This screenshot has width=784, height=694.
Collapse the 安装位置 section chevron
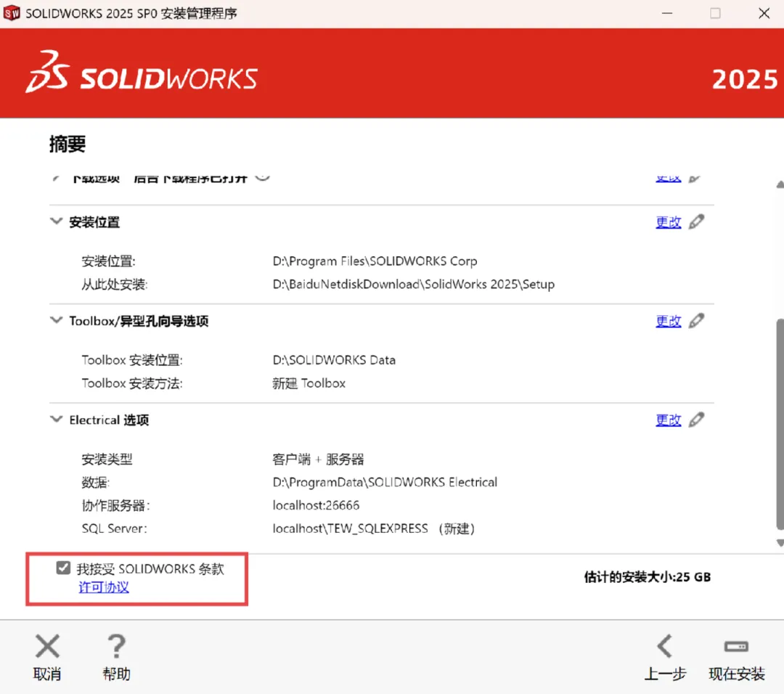(57, 221)
